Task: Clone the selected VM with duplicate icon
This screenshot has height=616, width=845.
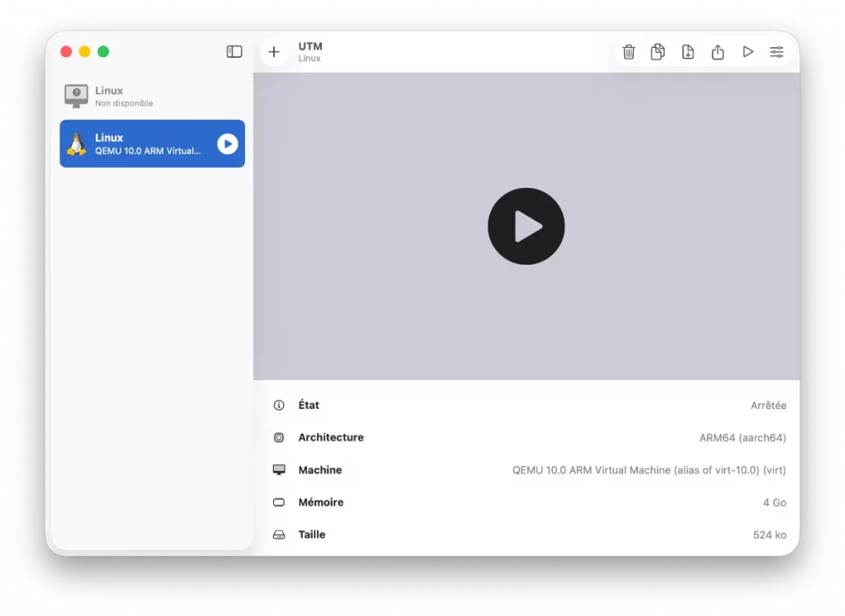Action: [658, 52]
